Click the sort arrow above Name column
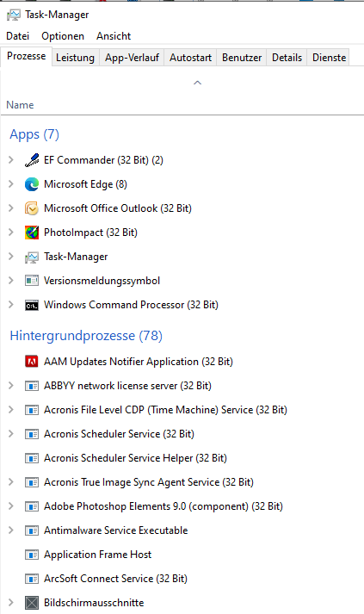This screenshot has height=614, width=364. 198,83
